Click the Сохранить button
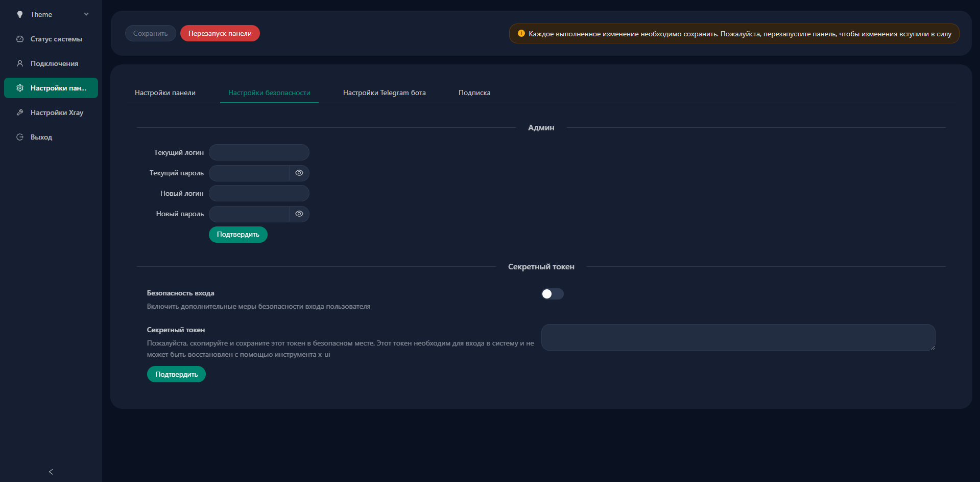The height and width of the screenshot is (482, 980). pos(150,33)
